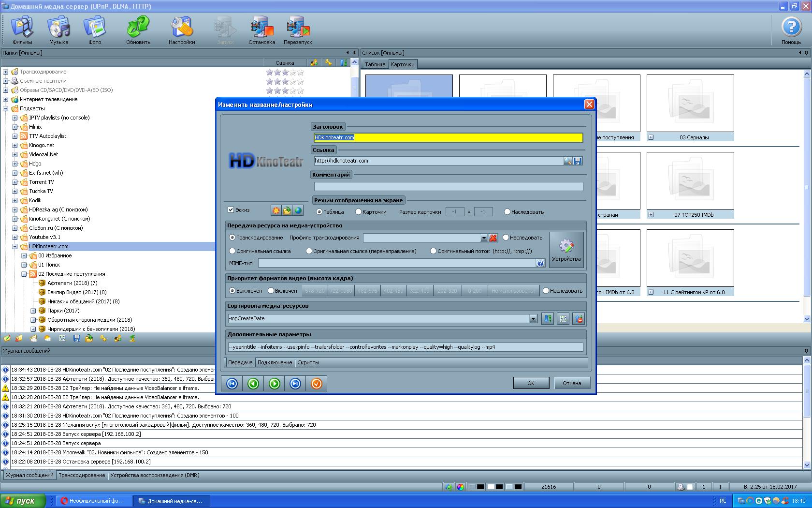Click the red X clear transcoding profile icon

(x=493, y=238)
